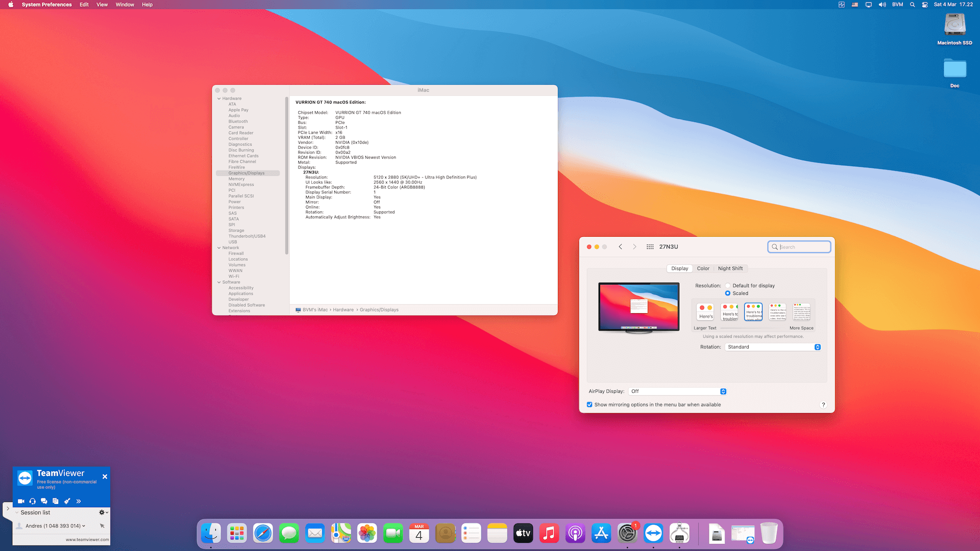
Task: Select Graphics/Displays in sidebar
Action: 248,173
